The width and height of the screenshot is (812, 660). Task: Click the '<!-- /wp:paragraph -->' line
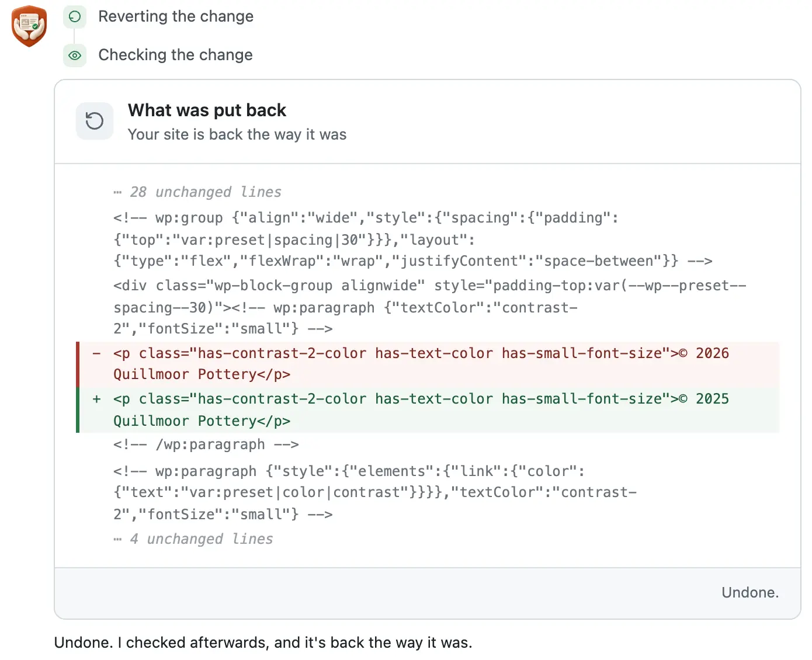[x=206, y=444]
